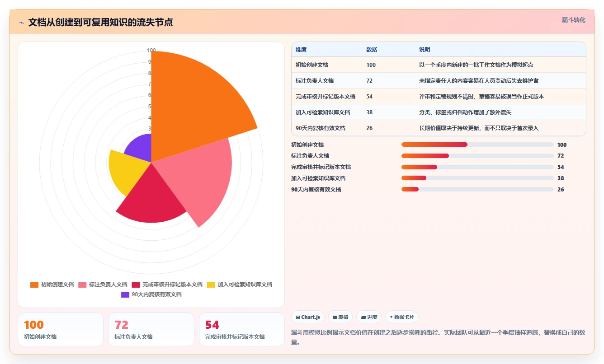
Task: Select the 完成审核并标记版本文档 table row cell
Action: (326, 97)
